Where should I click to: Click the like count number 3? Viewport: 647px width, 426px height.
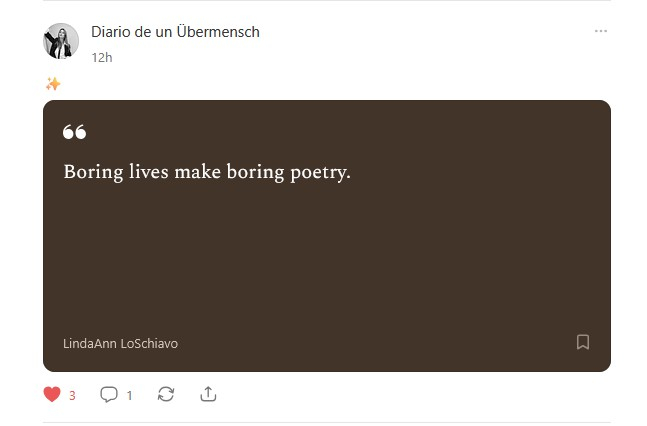[x=72, y=396]
